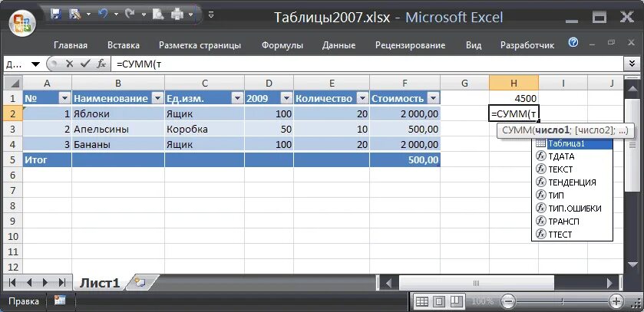Open the Вид ribbon tab
644x312 pixels.
[474, 45]
